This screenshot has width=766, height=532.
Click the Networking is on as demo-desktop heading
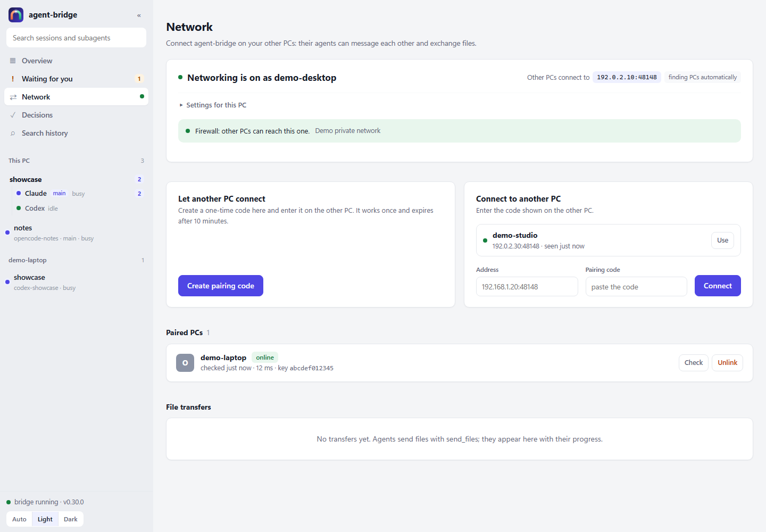click(262, 78)
